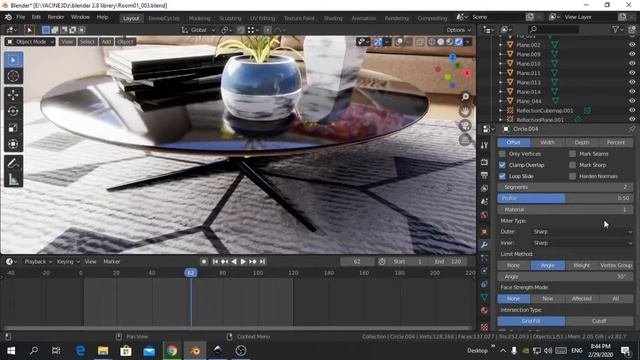Open the Material properties tab icon

coord(484,311)
